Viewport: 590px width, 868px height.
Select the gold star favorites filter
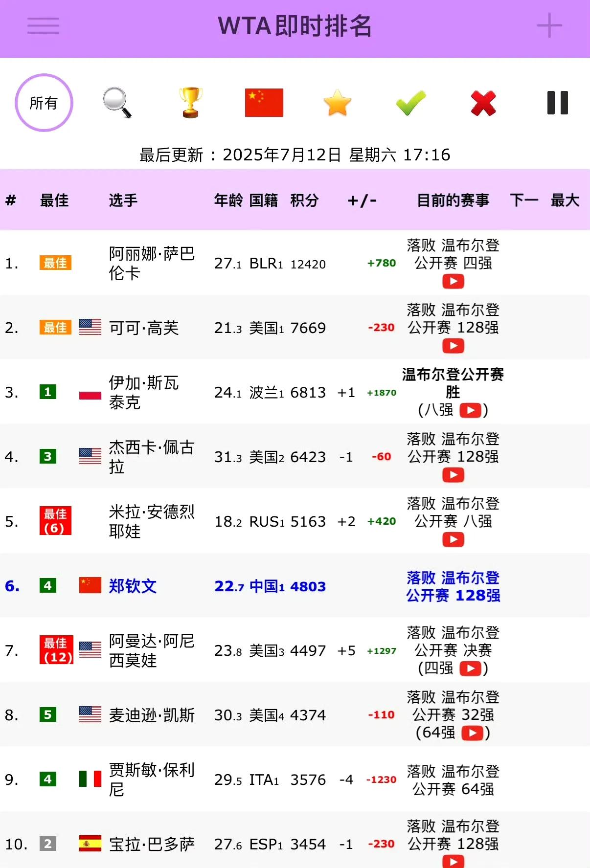338,103
